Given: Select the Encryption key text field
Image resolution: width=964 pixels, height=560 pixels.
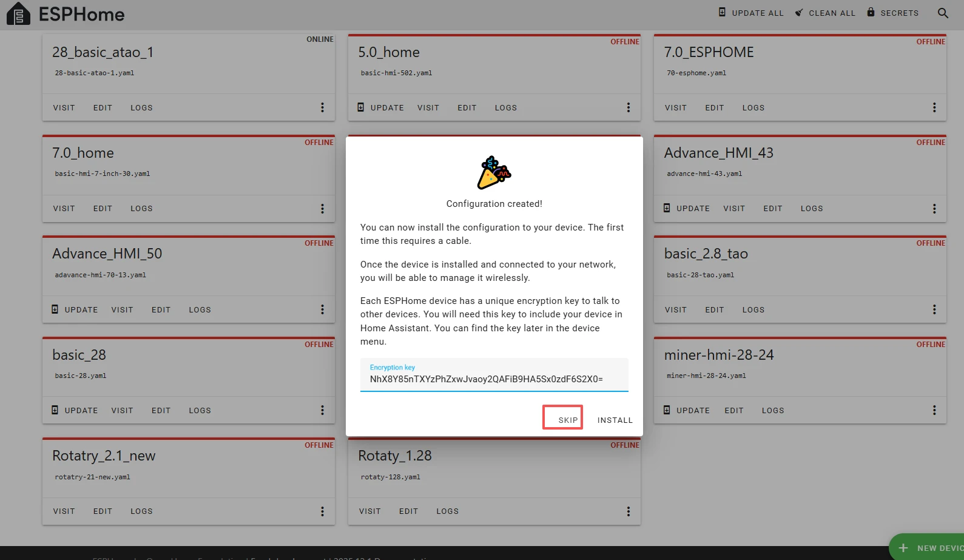Looking at the screenshot, I should click(x=494, y=379).
